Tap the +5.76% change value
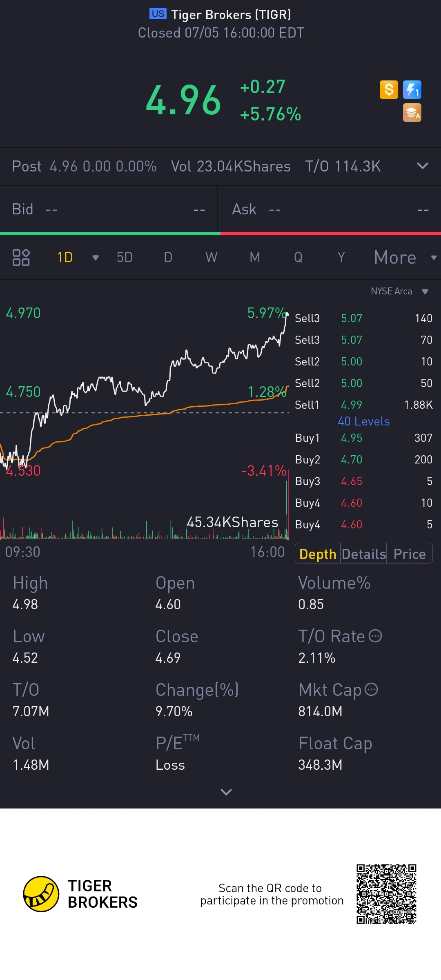 point(270,114)
